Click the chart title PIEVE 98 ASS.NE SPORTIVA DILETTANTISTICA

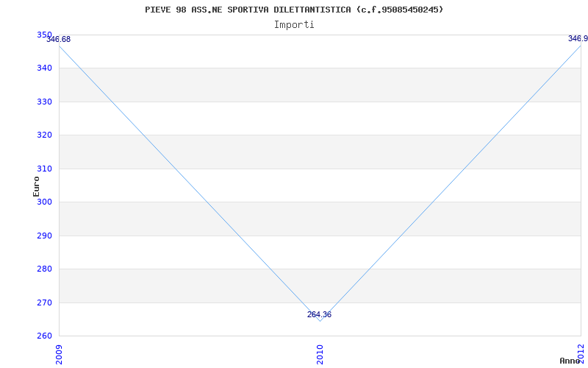[294, 10]
